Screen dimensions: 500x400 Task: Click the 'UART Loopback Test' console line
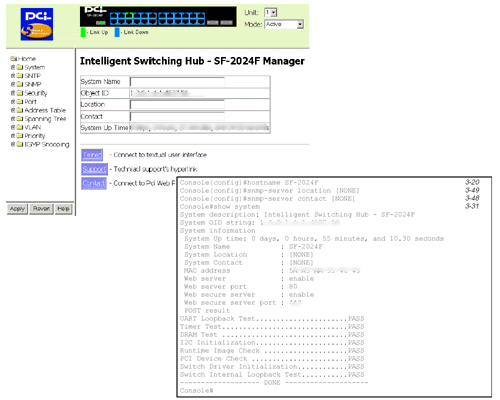(x=272, y=319)
